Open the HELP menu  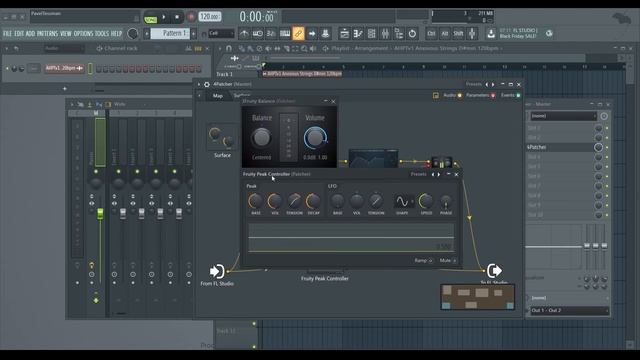tap(116, 33)
